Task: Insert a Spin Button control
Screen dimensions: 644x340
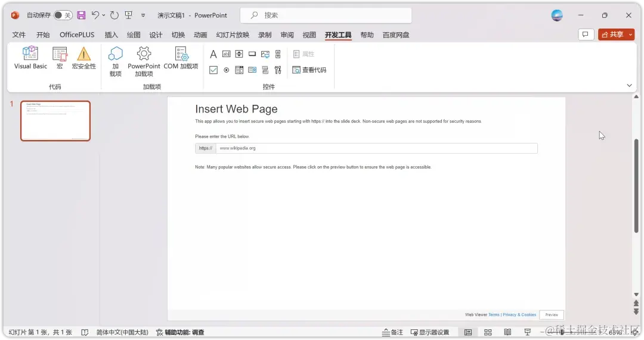Action: (239, 54)
